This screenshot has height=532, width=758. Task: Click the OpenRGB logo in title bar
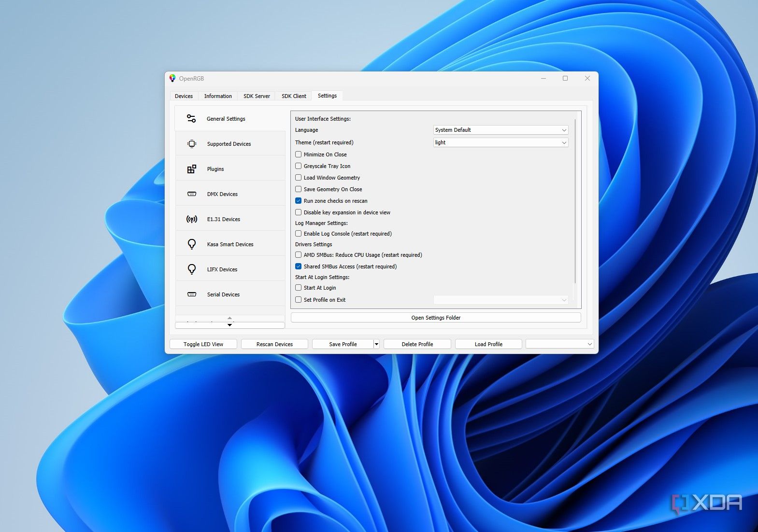coord(172,78)
